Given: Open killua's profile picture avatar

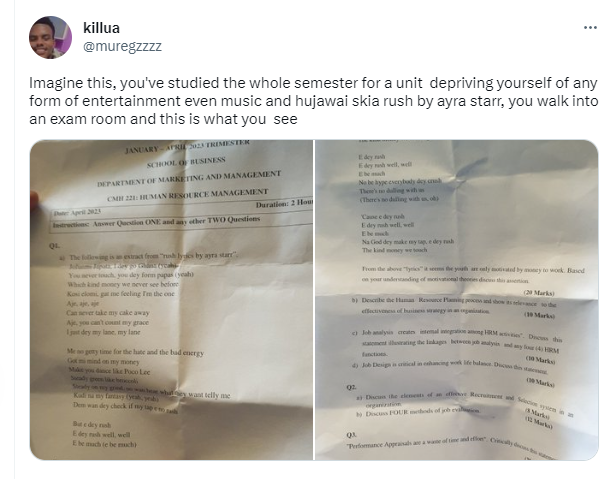Looking at the screenshot, I should pos(50,37).
